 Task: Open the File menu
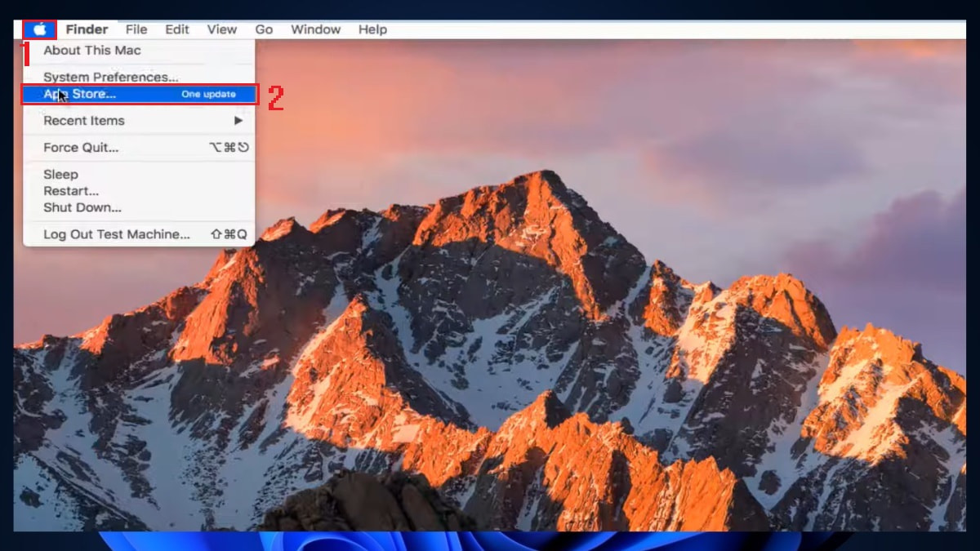click(x=136, y=29)
